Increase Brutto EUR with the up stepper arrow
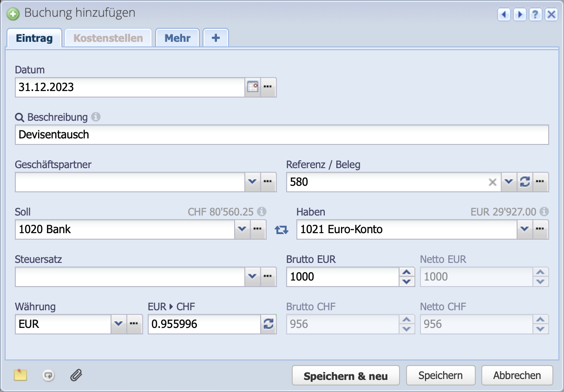This screenshot has height=392, width=564. pyautogui.click(x=407, y=273)
